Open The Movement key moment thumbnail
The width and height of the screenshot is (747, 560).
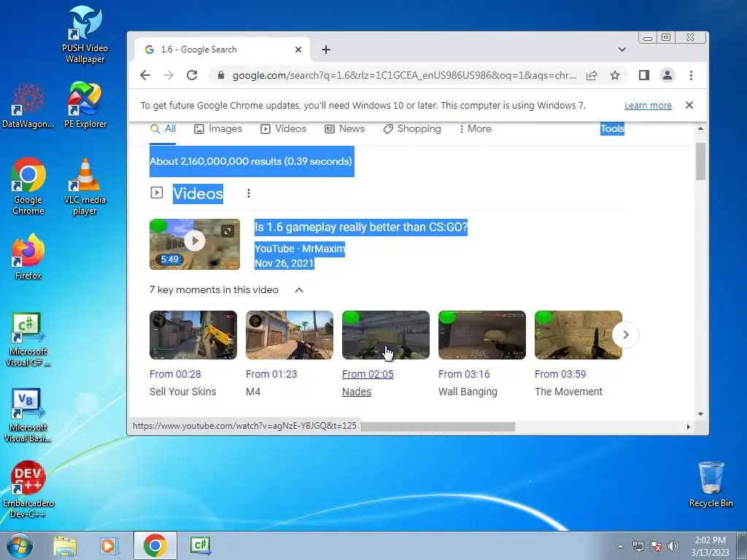click(x=578, y=335)
